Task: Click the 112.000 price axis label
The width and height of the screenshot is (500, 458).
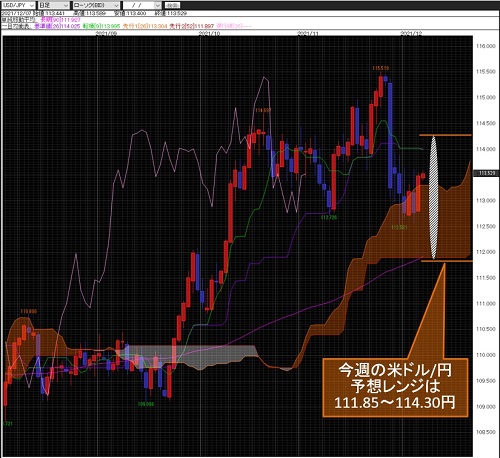Action: tap(486, 252)
